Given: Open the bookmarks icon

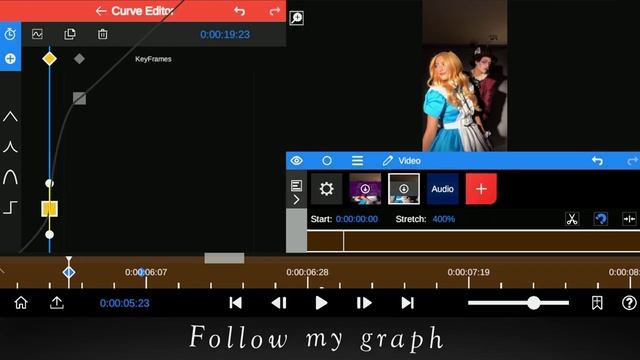Looking at the screenshot, I should tap(597, 303).
